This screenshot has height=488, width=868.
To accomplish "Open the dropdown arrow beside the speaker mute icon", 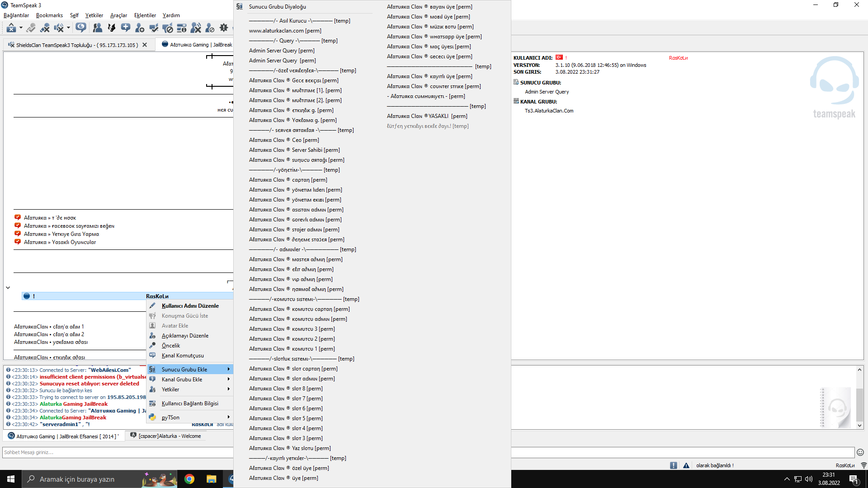I will click(68, 28).
